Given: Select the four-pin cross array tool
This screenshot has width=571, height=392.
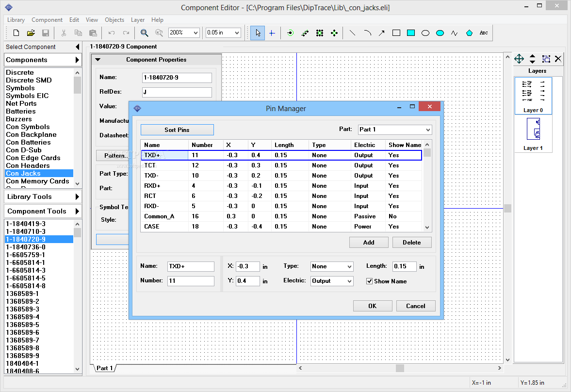Looking at the screenshot, I should (x=334, y=33).
